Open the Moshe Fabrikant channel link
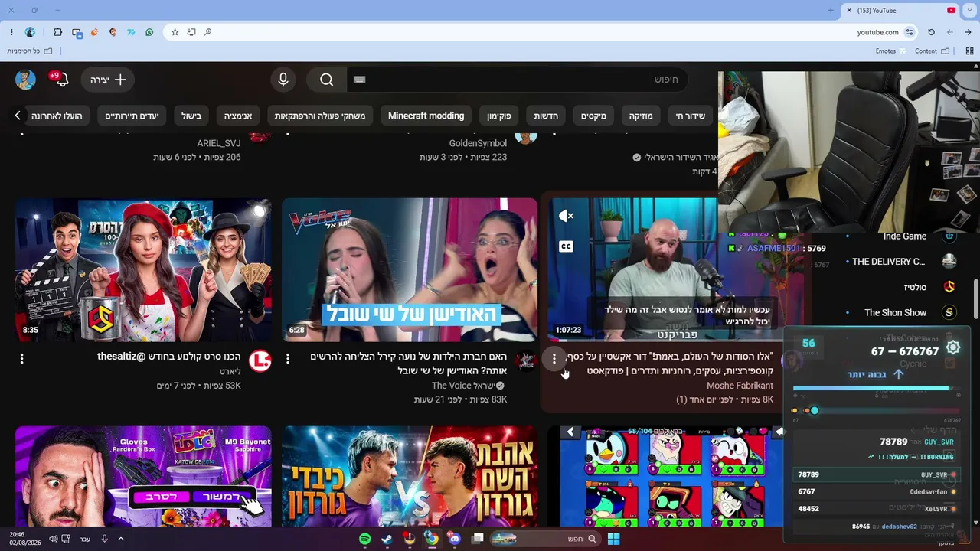Image resolution: width=980 pixels, height=551 pixels. click(740, 386)
